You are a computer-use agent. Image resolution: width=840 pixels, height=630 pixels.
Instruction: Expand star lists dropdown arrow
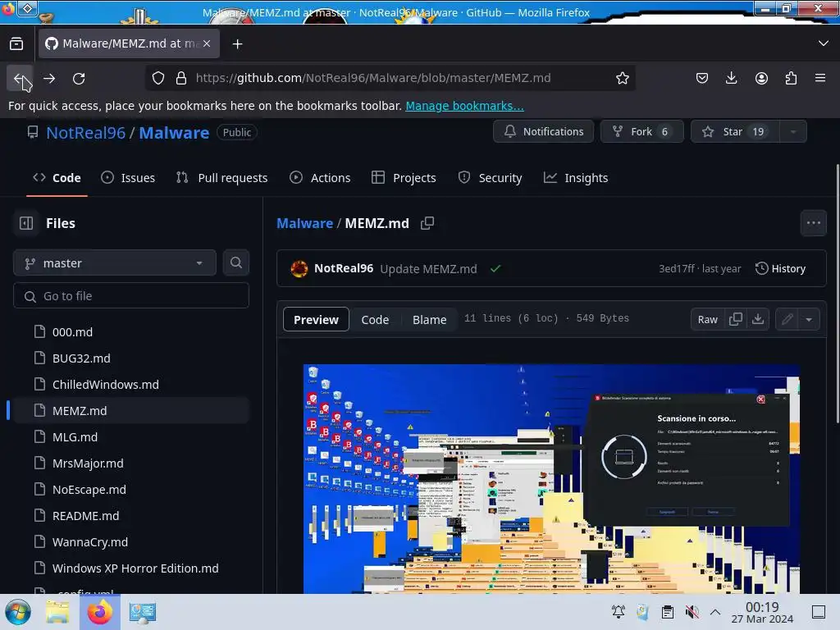coord(793,132)
